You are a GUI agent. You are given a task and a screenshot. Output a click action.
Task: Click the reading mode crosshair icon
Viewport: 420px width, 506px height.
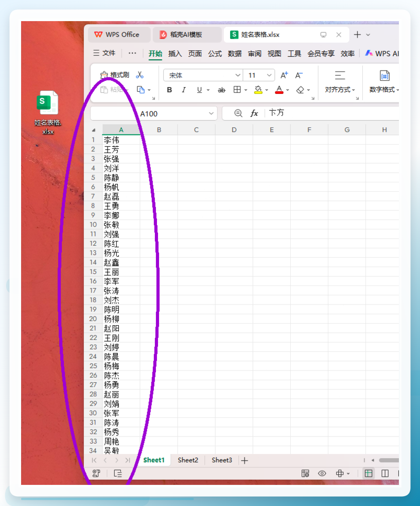(339, 473)
